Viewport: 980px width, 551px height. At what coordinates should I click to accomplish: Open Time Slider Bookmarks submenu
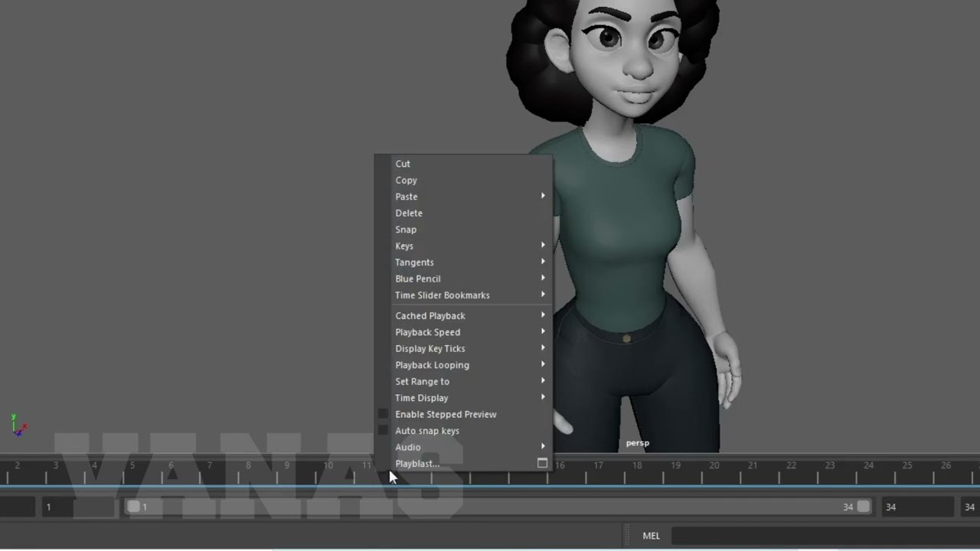[463, 295]
